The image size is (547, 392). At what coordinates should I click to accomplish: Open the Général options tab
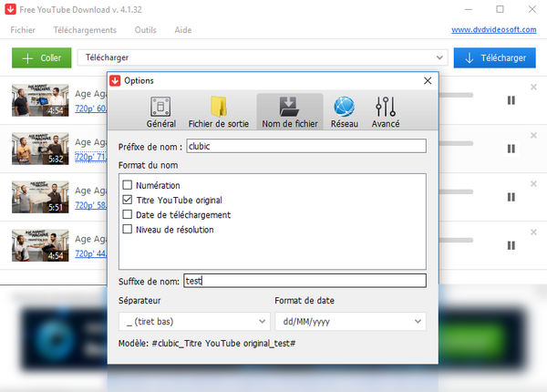pos(160,112)
